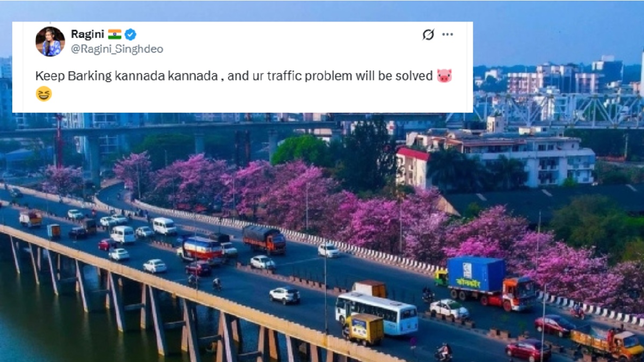
Task: Click the blue container truck on the road
Action: pos(477,275)
